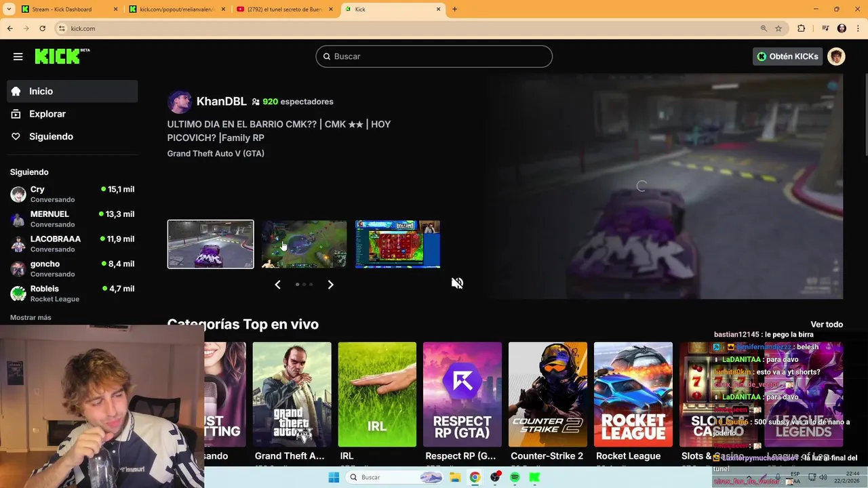Open the hamburger sidebar menu
This screenshot has height=488, width=868.
coord(18,57)
